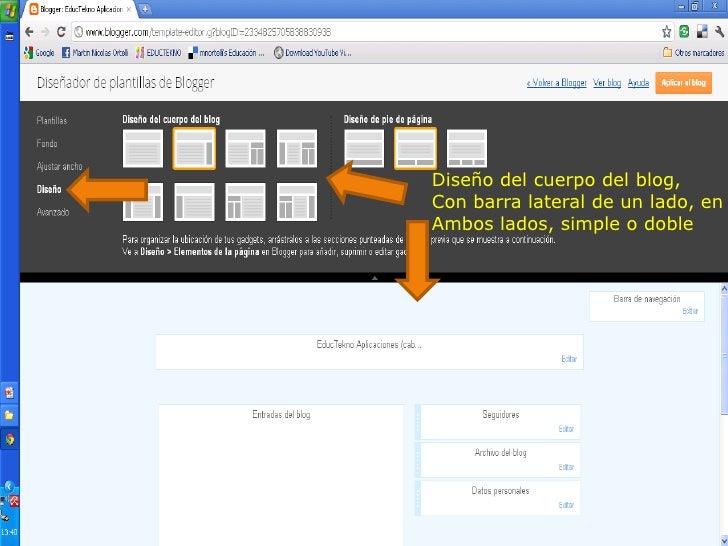Choose two-column footer layout

pyautogui.click(x=416, y=149)
